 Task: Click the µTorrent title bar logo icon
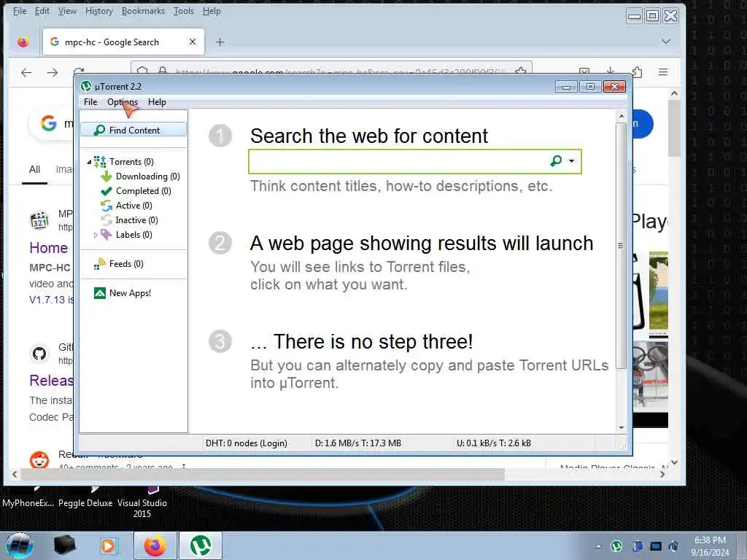point(86,86)
